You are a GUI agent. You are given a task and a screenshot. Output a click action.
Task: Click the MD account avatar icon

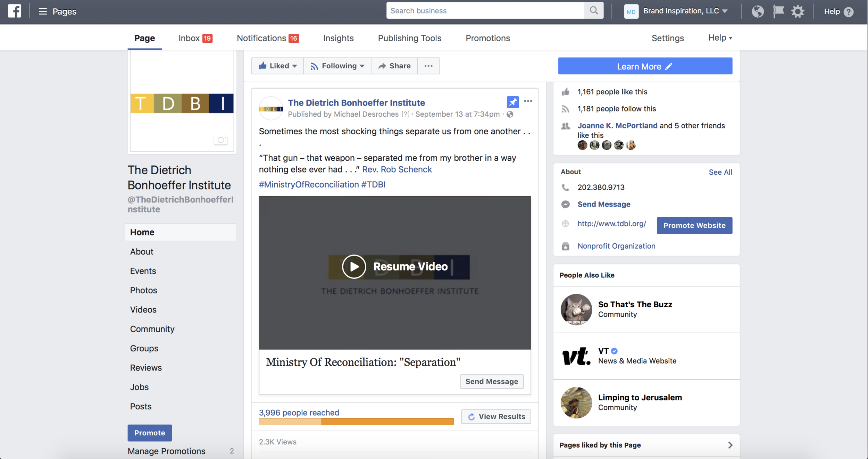[x=631, y=11]
